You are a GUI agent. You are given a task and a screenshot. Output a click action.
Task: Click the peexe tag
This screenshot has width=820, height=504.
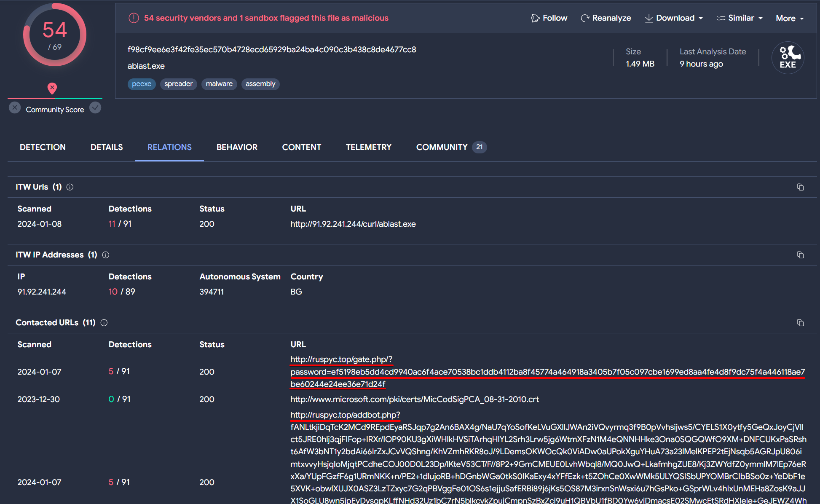tap(142, 84)
